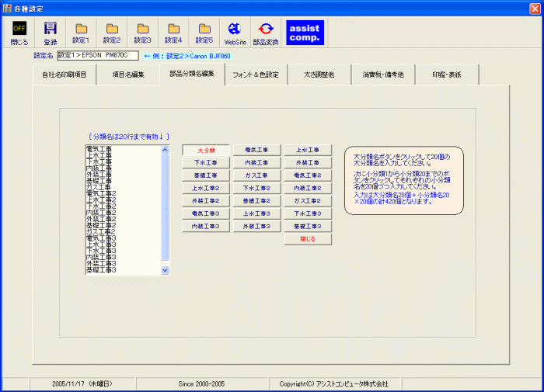Viewport: 544px width, 392px height.
Task: Click the 下水工事 line in the list
Action: [x=99, y=162]
